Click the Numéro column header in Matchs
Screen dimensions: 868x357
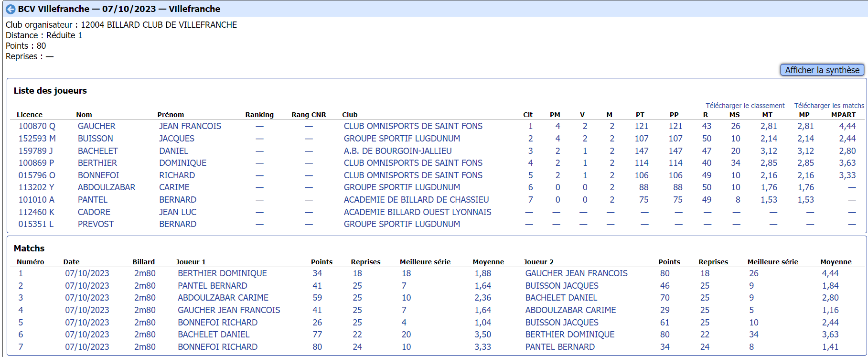pos(30,262)
